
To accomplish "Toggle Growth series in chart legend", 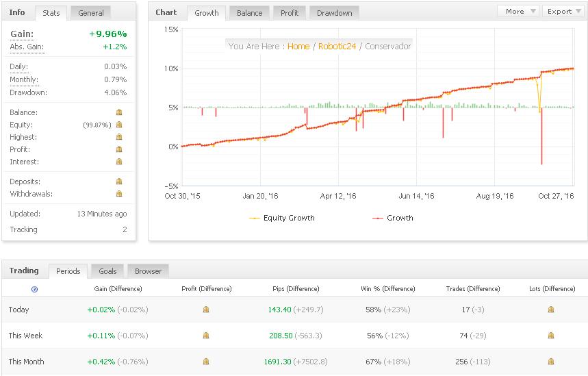I will tap(393, 218).
